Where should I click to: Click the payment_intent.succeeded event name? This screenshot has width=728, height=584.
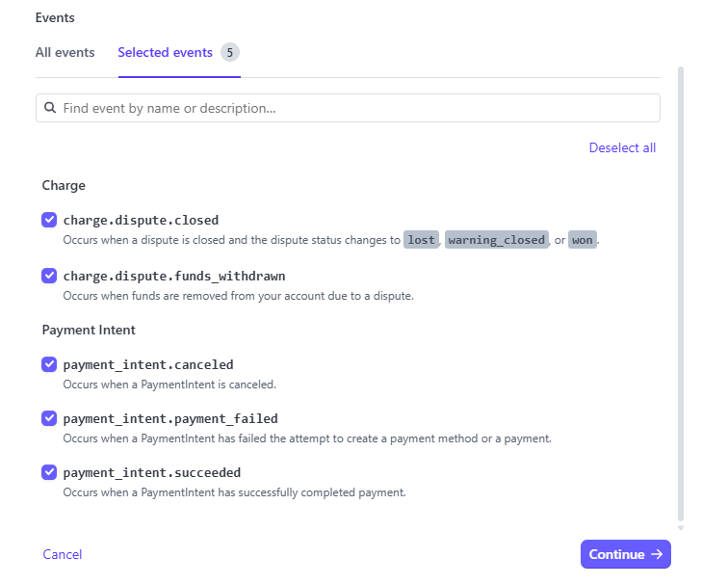pyautogui.click(x=152, y=472)
